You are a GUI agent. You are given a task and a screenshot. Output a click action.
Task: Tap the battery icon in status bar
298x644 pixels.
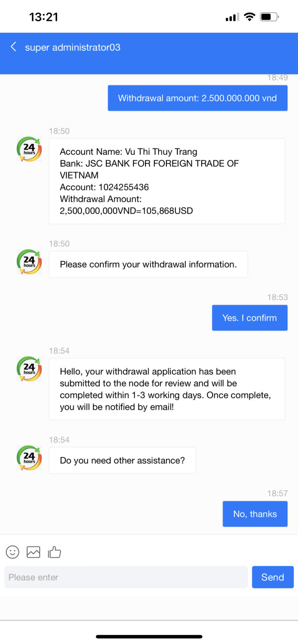[269, 17]
